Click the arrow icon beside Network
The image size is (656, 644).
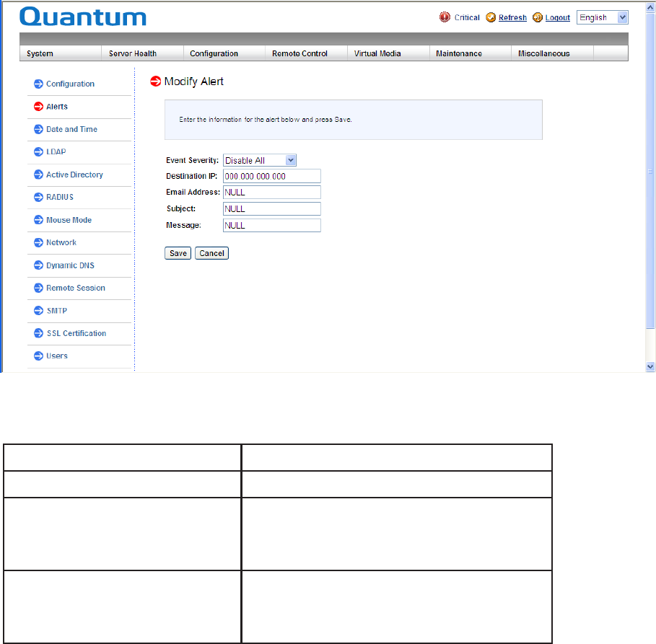pos(39,242)
